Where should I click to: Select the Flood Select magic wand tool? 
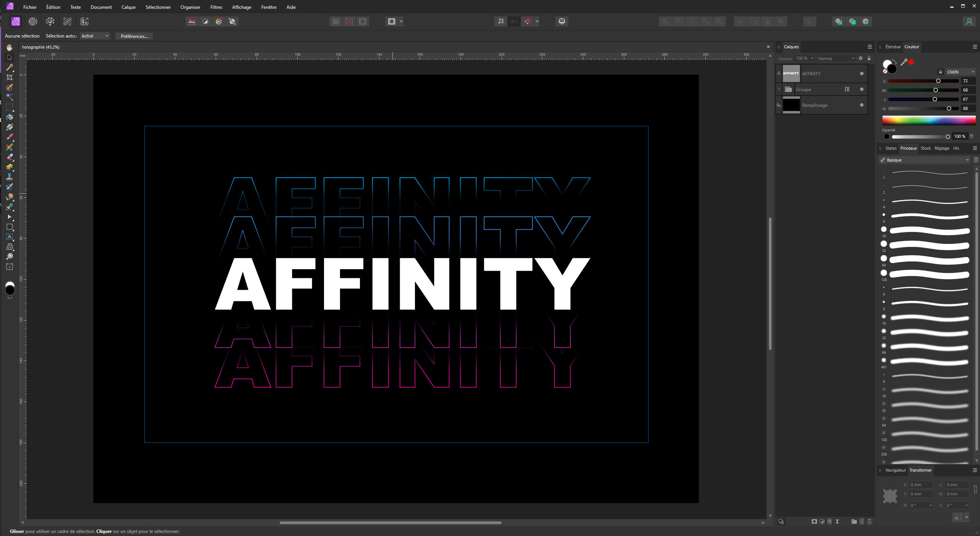click(x=10, y=97)
